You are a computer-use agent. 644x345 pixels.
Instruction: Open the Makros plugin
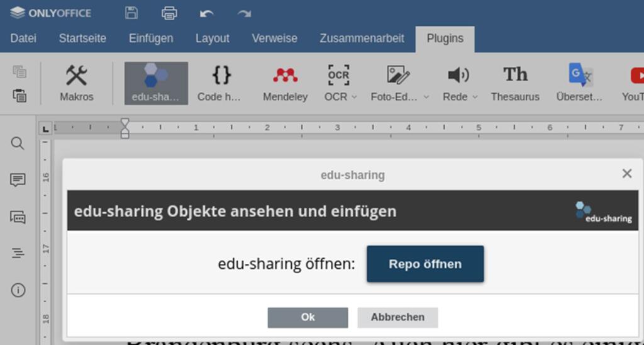click(77, 84)
